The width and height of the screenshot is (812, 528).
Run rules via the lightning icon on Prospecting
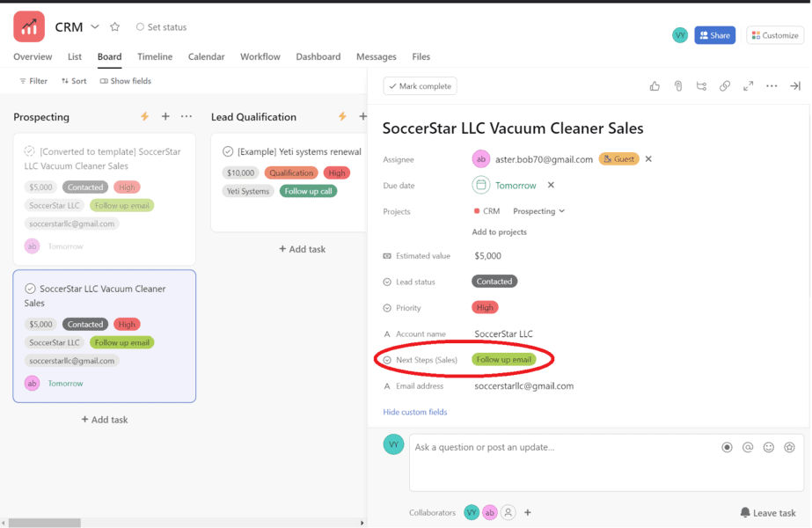pos(143,116)
